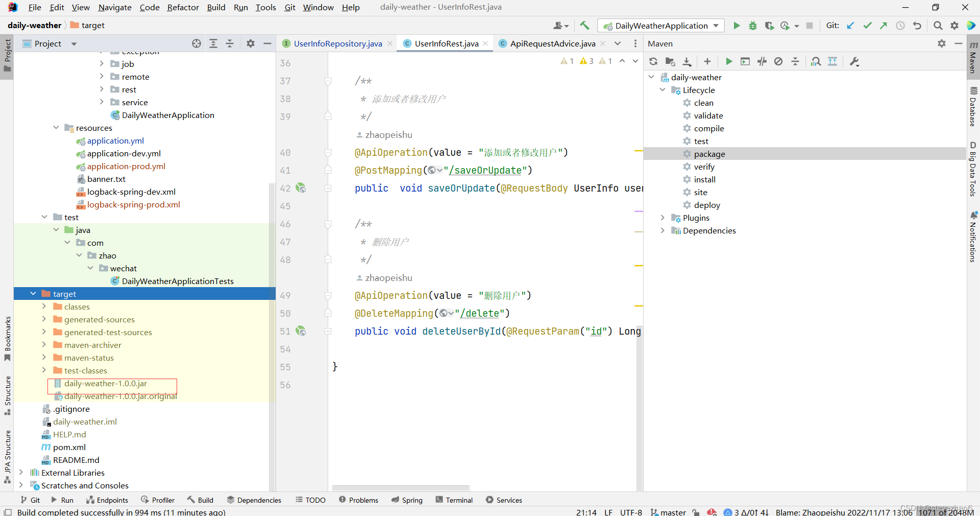
Task: Toggle Maven Offline Mode
Action: [762, 61]
